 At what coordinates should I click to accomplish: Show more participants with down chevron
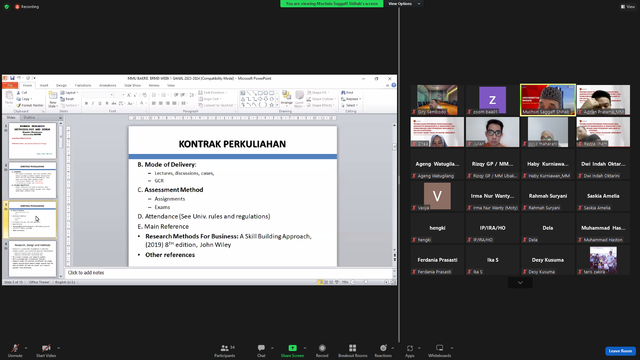click(x=520, y=282)
